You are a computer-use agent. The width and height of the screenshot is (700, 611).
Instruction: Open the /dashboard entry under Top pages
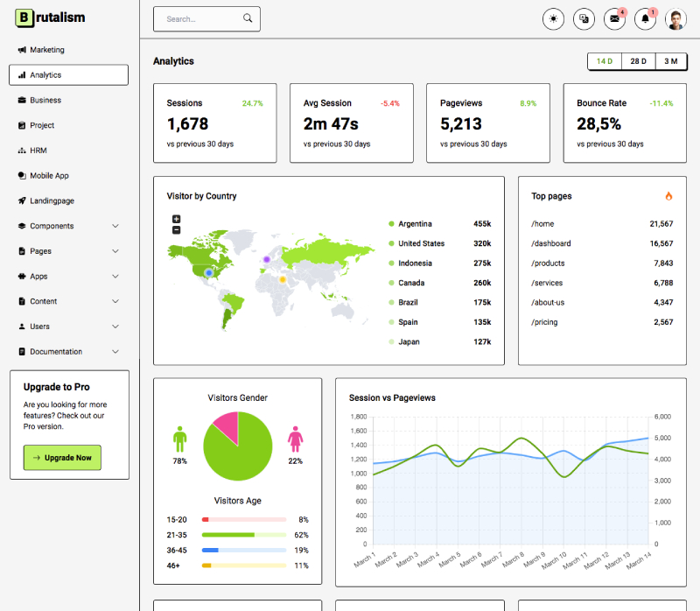click(x=552, y=243)
